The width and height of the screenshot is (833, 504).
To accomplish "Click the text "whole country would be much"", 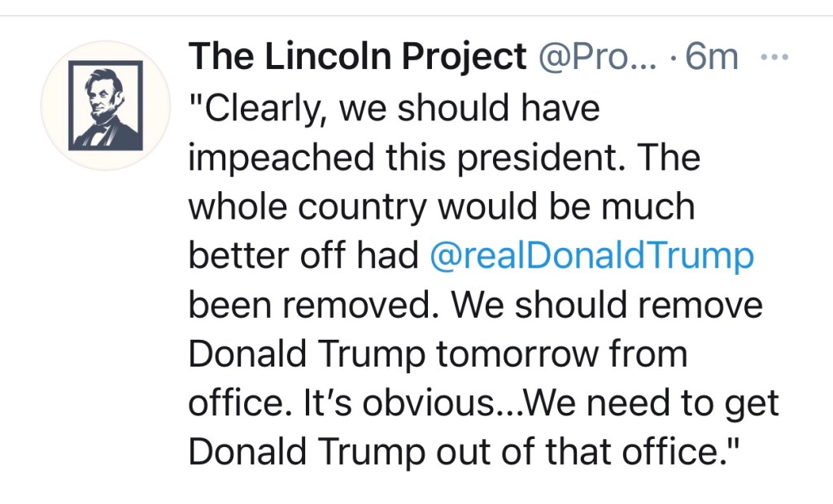I will click(x=442, y=207).
